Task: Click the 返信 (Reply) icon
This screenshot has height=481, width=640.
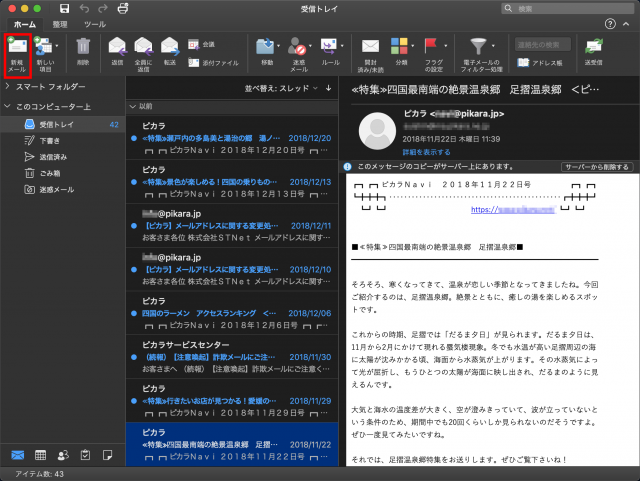Action: pos(117,47)
